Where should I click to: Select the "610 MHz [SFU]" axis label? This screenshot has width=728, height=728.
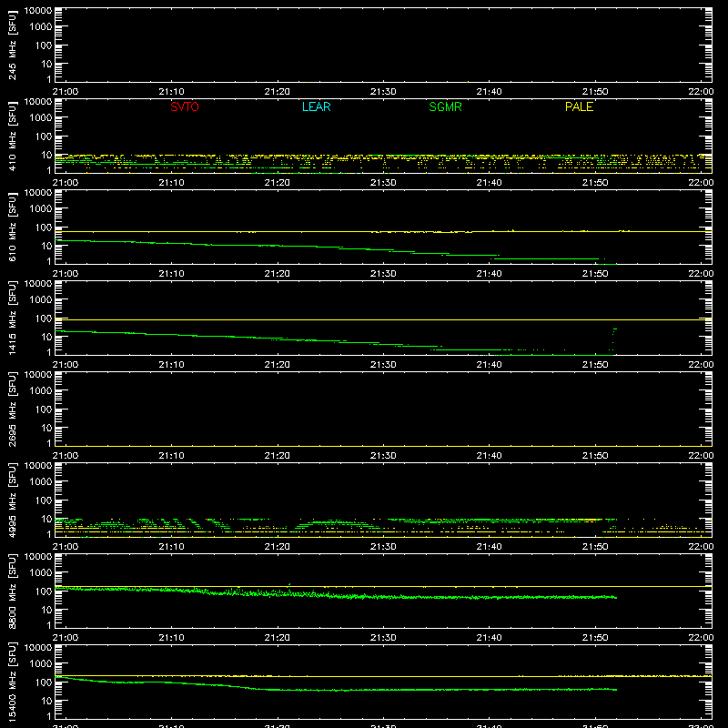[x=13, y=227]
